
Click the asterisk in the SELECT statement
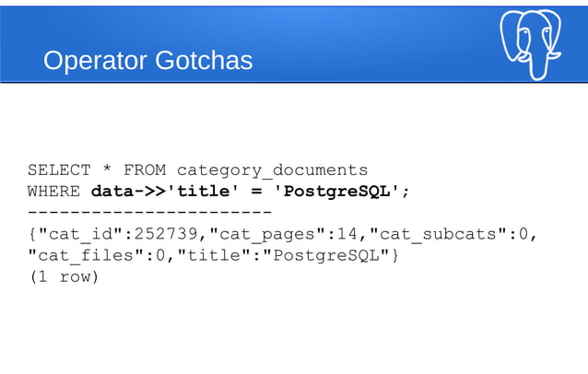(x=107, y=170)
